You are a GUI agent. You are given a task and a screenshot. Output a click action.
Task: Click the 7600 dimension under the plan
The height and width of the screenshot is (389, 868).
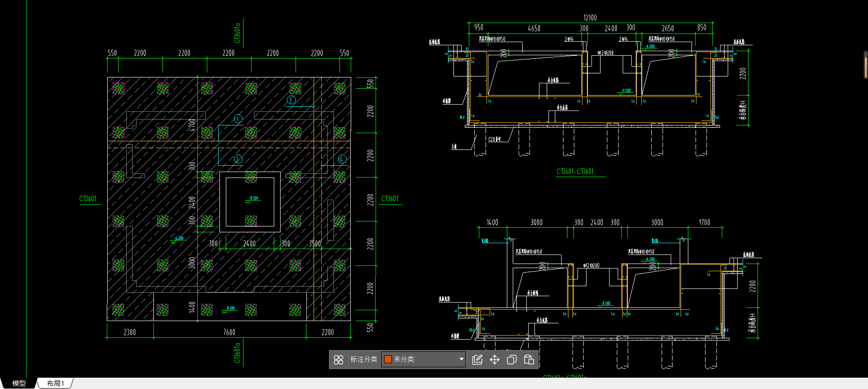(229, 332)
